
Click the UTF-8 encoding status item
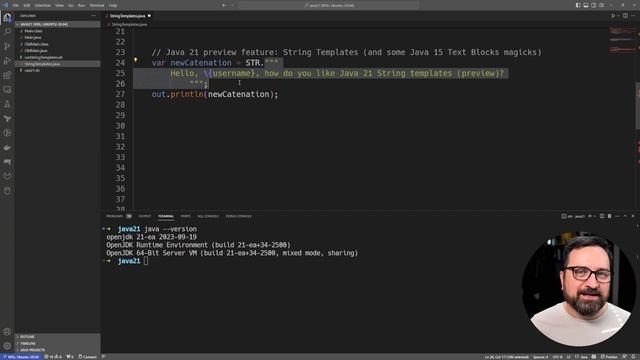coord(557,357)
